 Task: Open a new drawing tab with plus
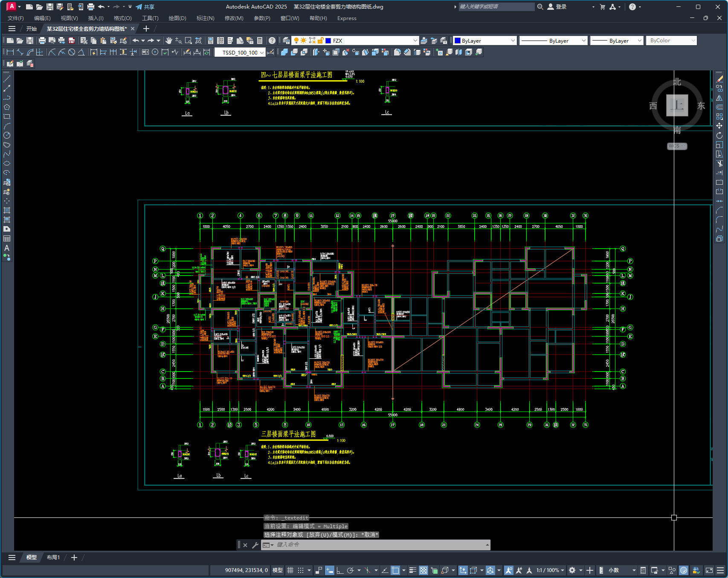coord(146,29)
